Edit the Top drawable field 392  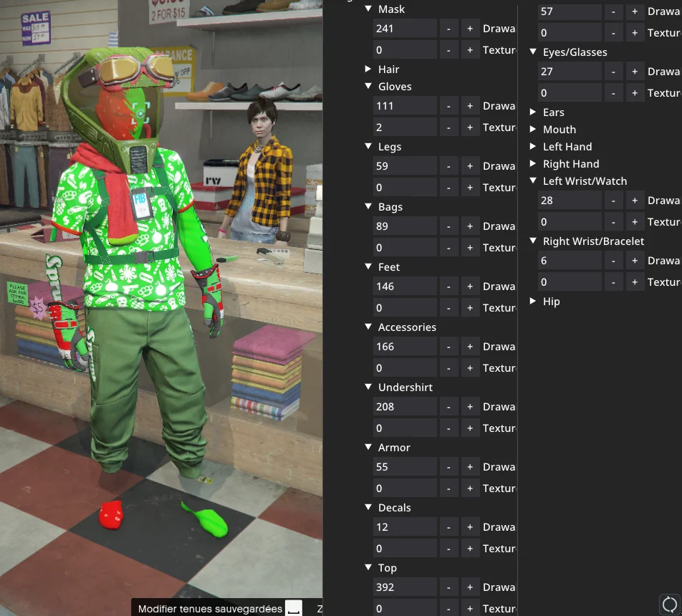pyautogui.click(x=405, y=587)
